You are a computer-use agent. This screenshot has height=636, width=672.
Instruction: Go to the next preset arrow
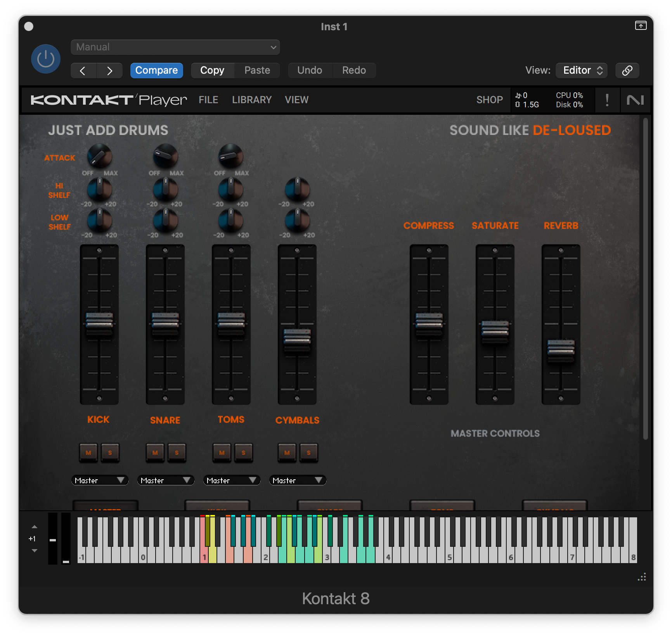[x=110, y=71]
